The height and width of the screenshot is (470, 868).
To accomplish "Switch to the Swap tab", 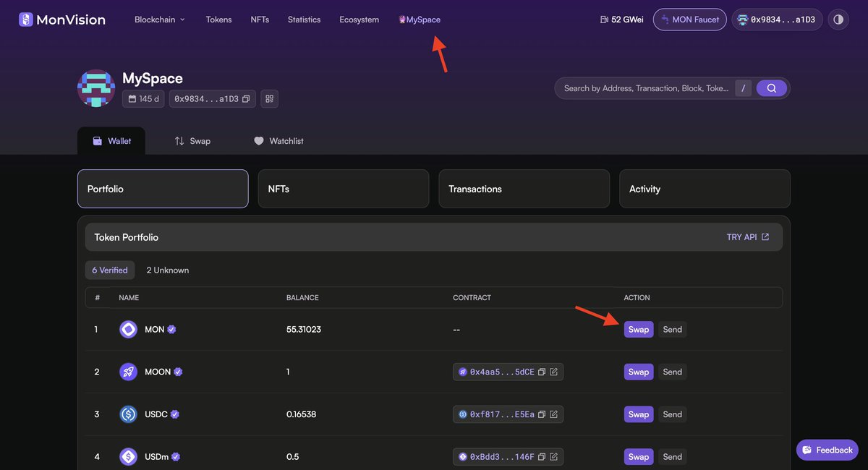I will point(192,141).
